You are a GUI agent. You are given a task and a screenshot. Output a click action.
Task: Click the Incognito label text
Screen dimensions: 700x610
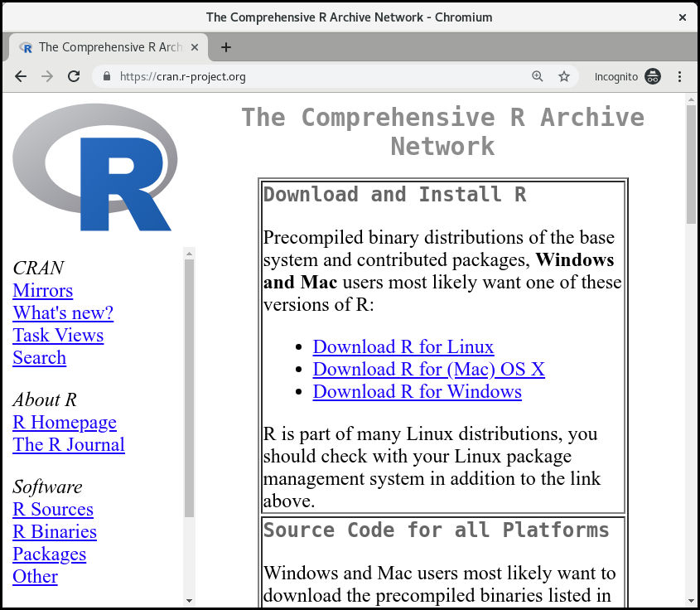(x=616, y=77)
